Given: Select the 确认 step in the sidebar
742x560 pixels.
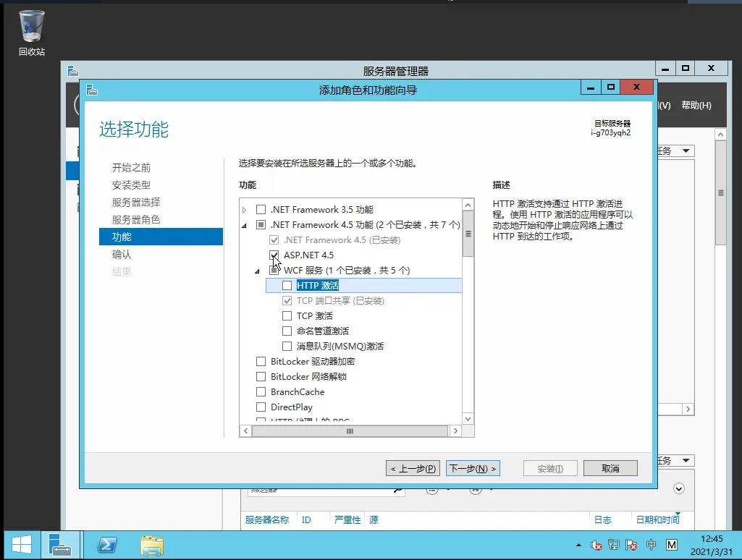Looking at the screenshot, I should 122,255.
